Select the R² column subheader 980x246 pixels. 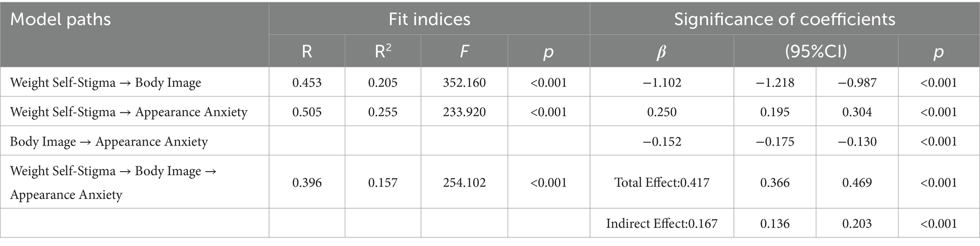coord(383,52)
